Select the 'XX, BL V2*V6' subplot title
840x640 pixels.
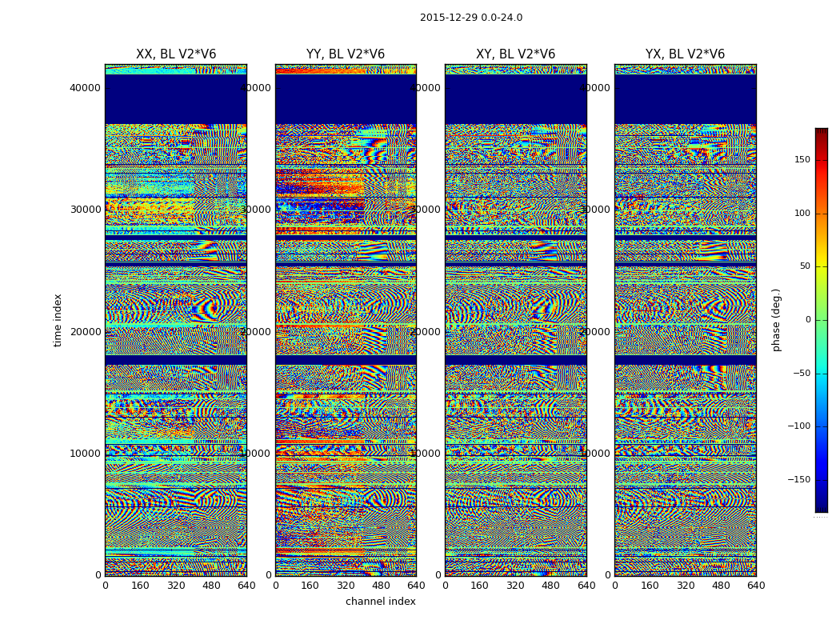176,54
